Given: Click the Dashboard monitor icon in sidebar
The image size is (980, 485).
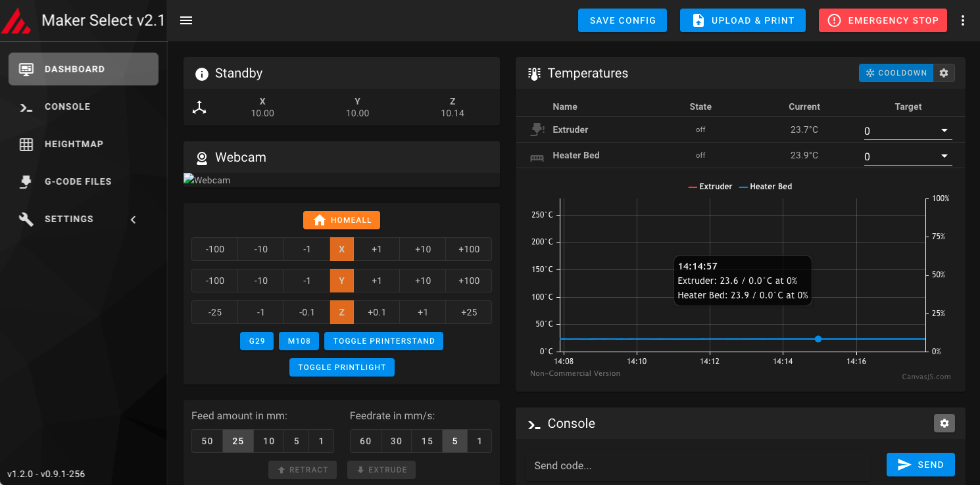Looking at the screenshot, I should pos(26,69).
